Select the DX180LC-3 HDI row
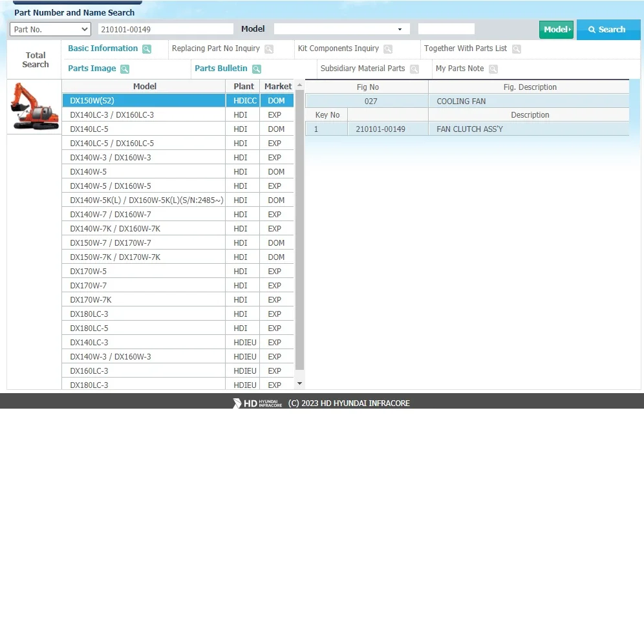The height and width of the screenshot is (644, 644). pos(178,314)
